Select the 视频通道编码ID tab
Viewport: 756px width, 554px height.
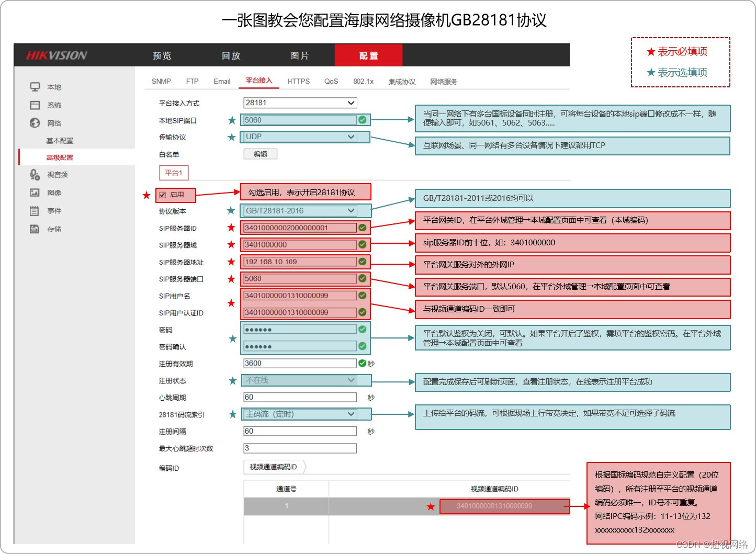[274, 467]
